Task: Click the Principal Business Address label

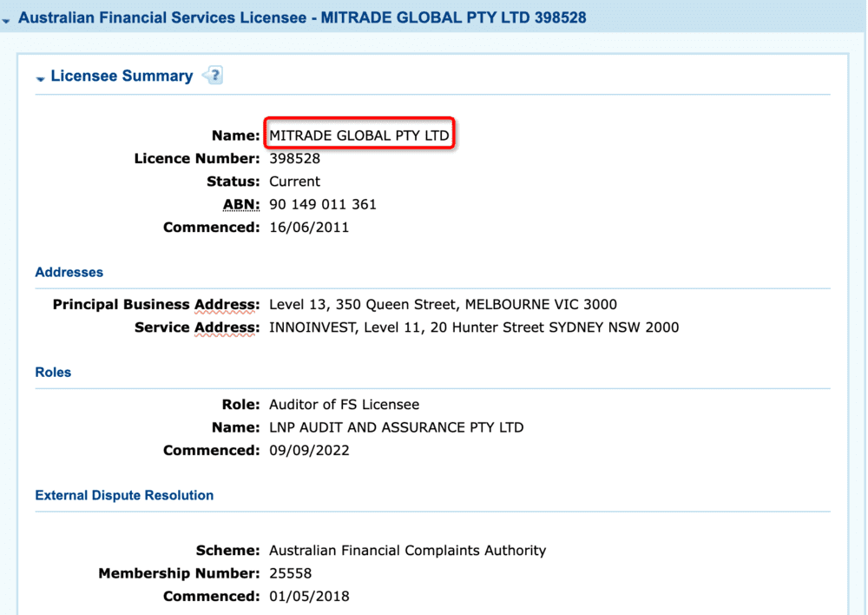Action: [155, 305]
